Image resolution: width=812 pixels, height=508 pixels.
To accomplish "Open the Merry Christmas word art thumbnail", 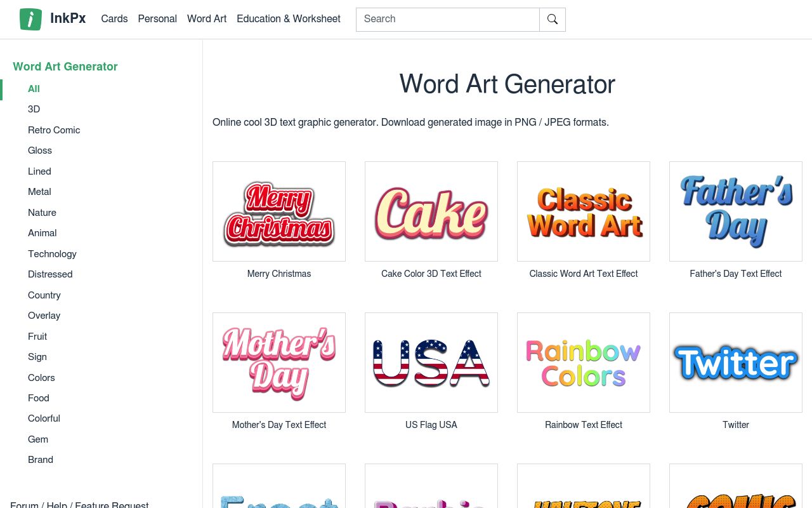I will point(279,211).
